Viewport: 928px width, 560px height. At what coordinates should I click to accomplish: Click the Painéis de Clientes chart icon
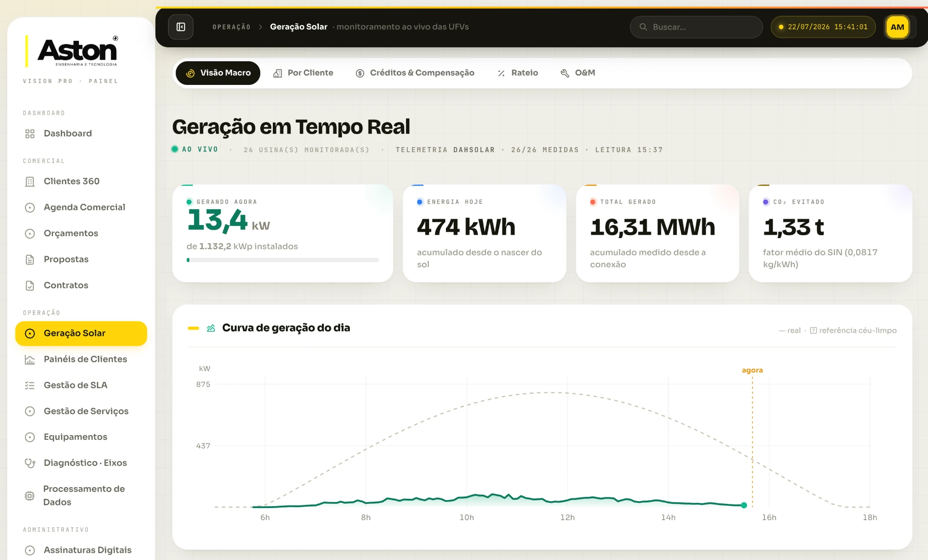(30, 360)
